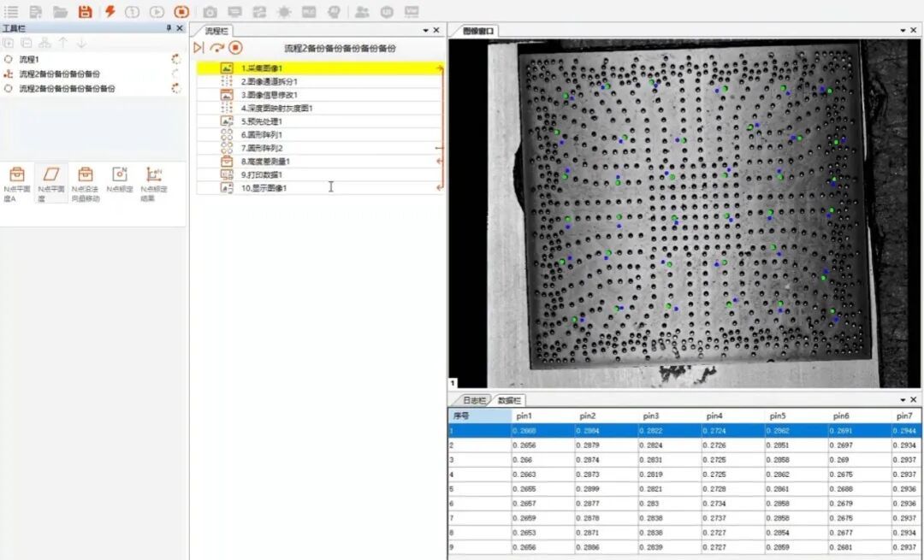
Task: Select step 8.高度差测量1
Action: [x=320, y=162]
